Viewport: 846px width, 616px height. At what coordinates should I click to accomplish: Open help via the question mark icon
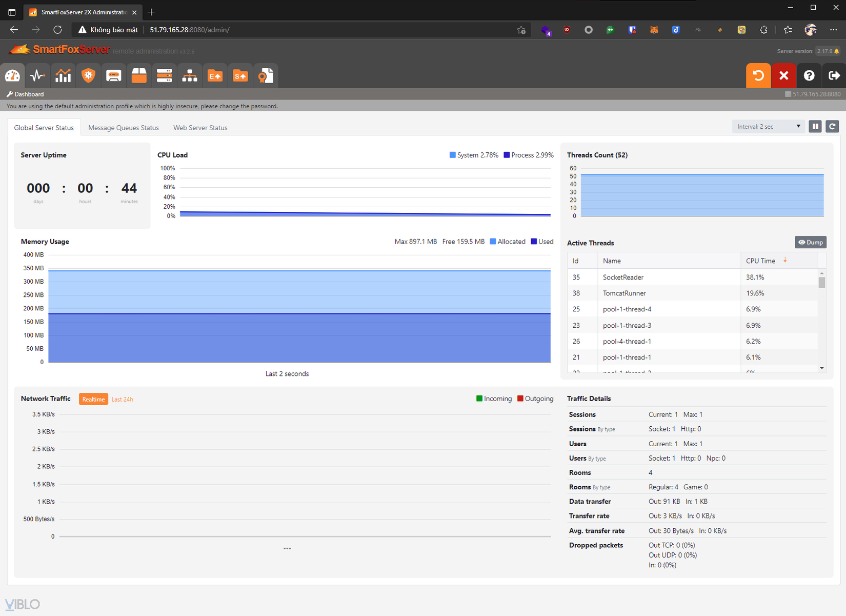pos(809,76)
